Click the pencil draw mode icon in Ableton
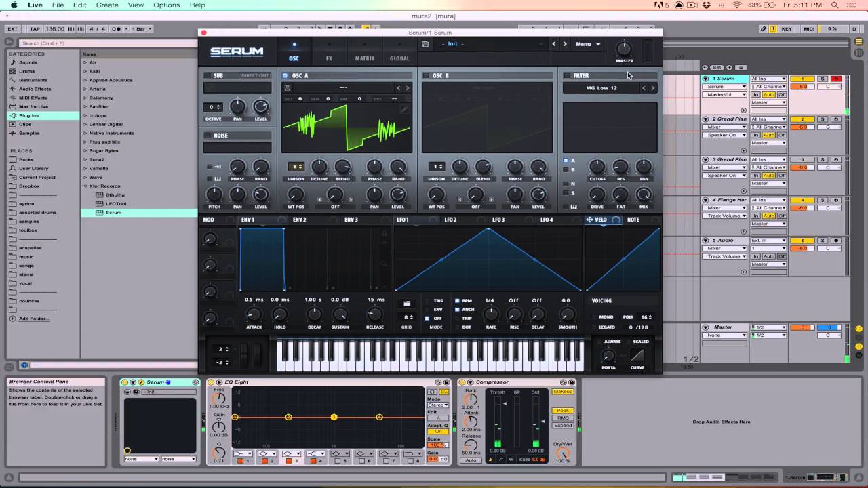The height and width of the screenshot is (488, 868). [x=764, y=29]
